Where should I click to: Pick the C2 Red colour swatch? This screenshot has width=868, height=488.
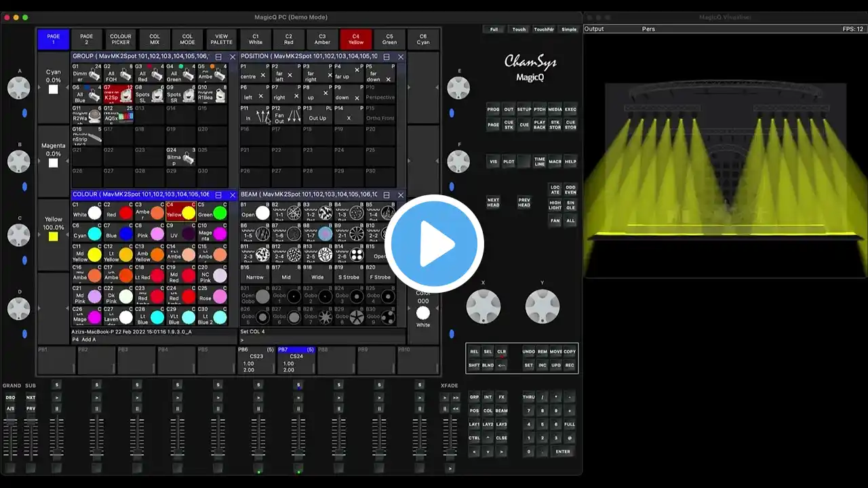click(x=118, y=211)
